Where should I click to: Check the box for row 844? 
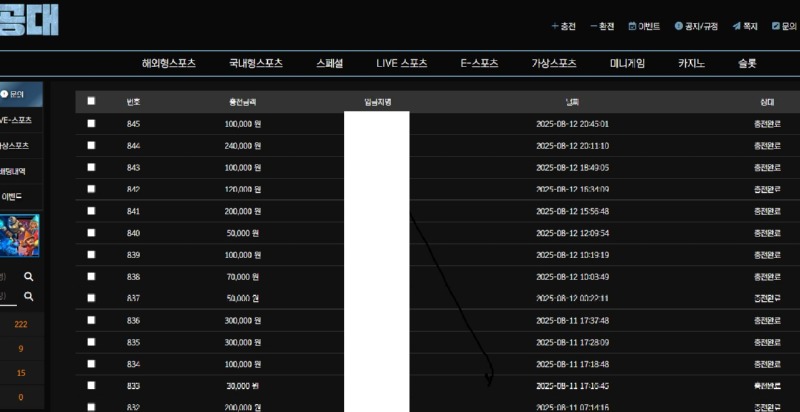click(91, 145)
